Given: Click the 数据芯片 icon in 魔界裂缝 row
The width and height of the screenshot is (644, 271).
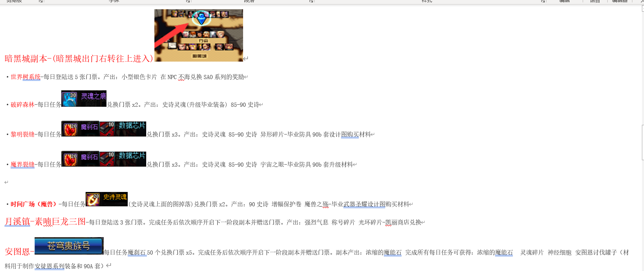Looking at the screenshot, I should 123,159.
